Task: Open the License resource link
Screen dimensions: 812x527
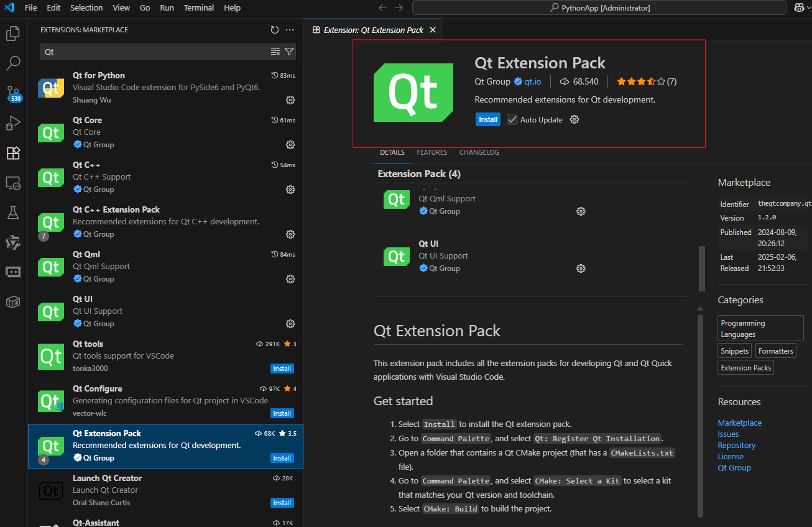Action: [x=731, y=456]
